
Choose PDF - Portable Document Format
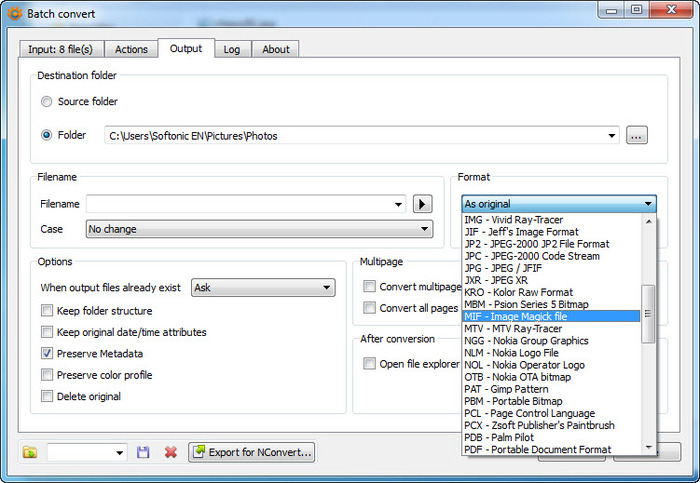click(x=551, y=449)
